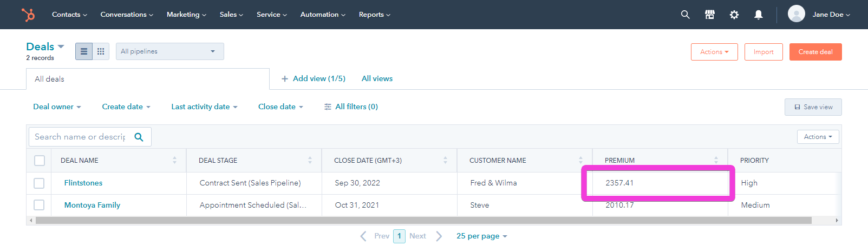Sort by Deal Name column arrows
The image size is (868, 252).
pos(174,160)
